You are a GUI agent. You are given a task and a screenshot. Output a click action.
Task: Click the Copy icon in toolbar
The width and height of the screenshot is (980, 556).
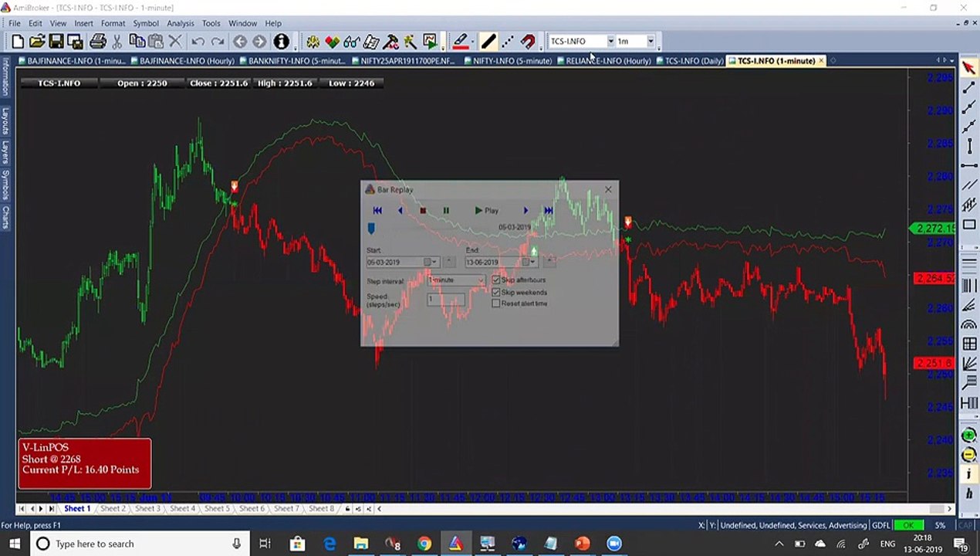click(x=137, y=41)
